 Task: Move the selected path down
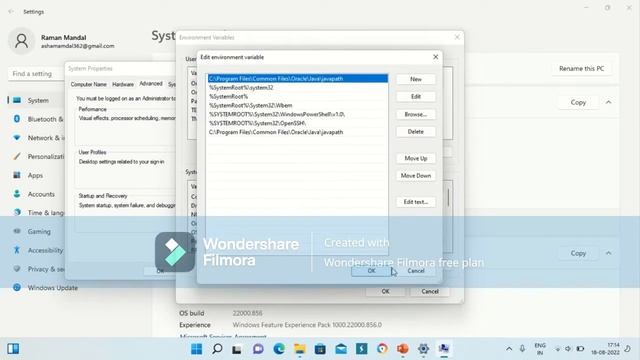[x=416, y=176]
